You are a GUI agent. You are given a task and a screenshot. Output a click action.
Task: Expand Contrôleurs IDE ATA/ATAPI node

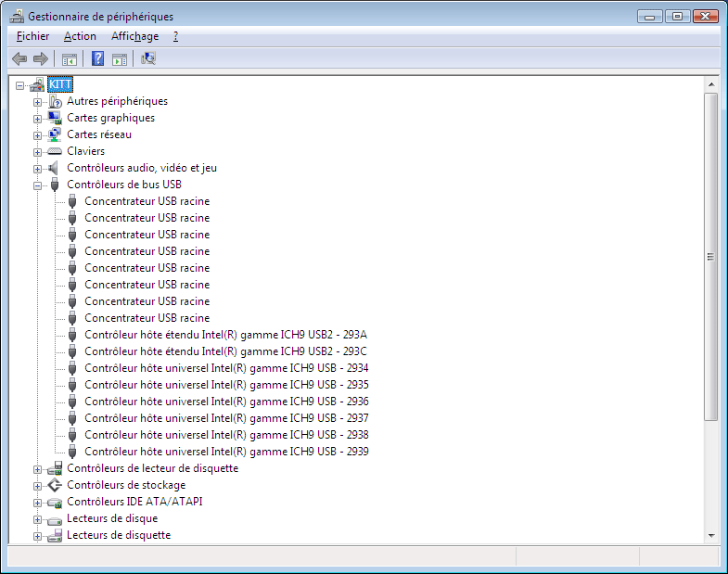(37, 503)
